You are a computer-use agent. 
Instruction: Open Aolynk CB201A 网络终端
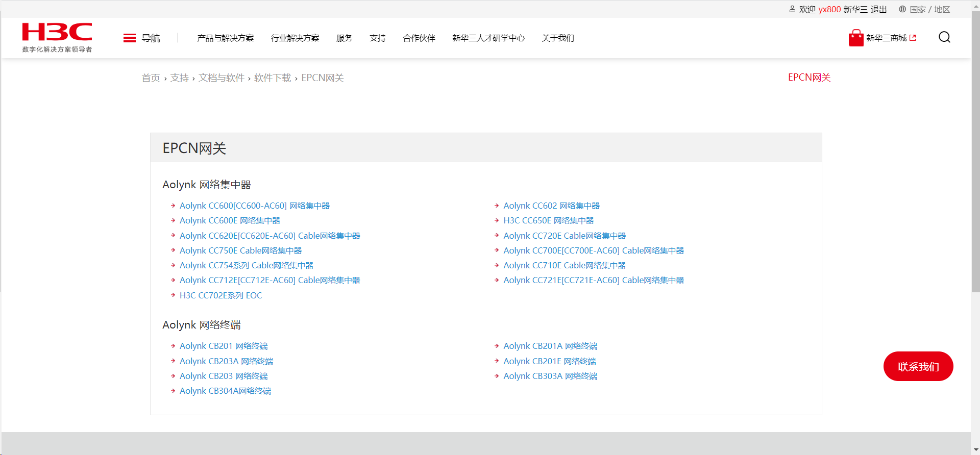click(x=550, y=346)
